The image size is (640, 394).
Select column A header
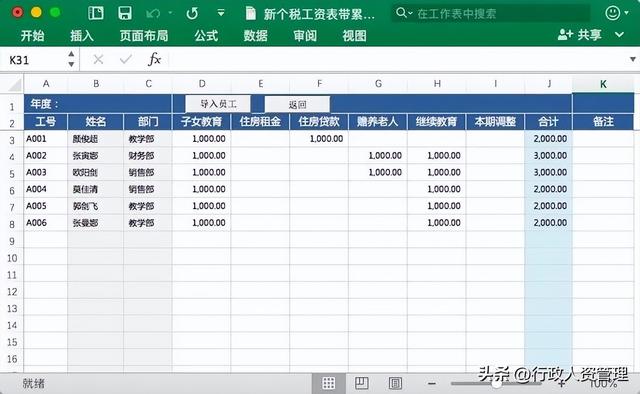coord(46,84)
